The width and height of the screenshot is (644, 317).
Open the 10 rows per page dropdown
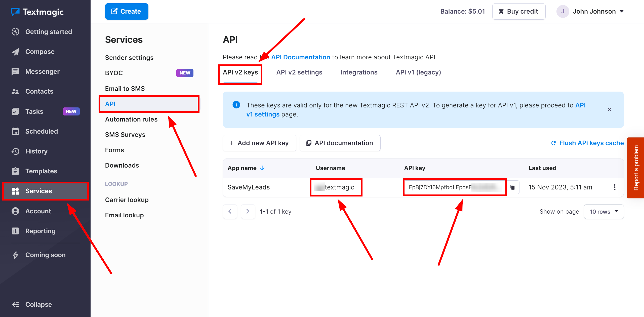[603, 212]
